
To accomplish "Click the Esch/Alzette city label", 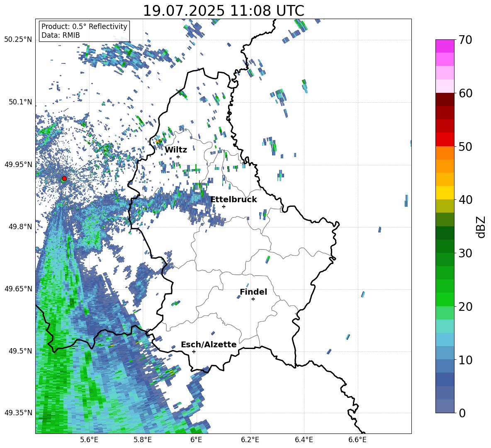I will pos(209,344).
